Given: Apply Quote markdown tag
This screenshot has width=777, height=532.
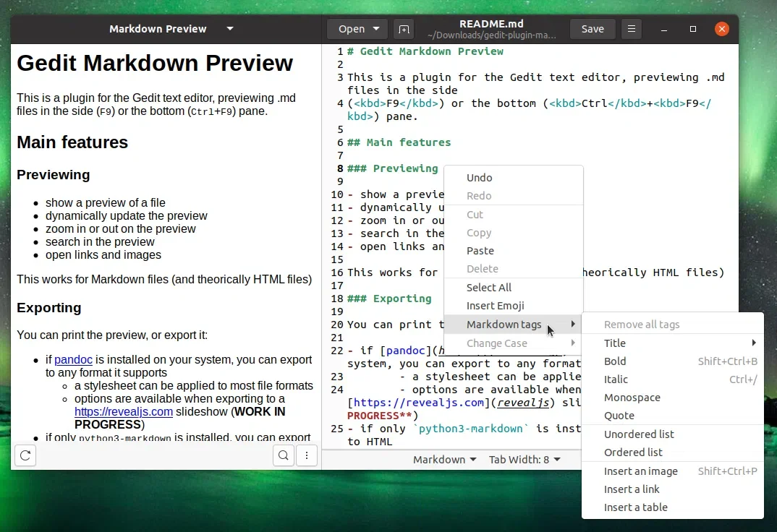Looking at the screenshot, I should (x=672, y=416).
